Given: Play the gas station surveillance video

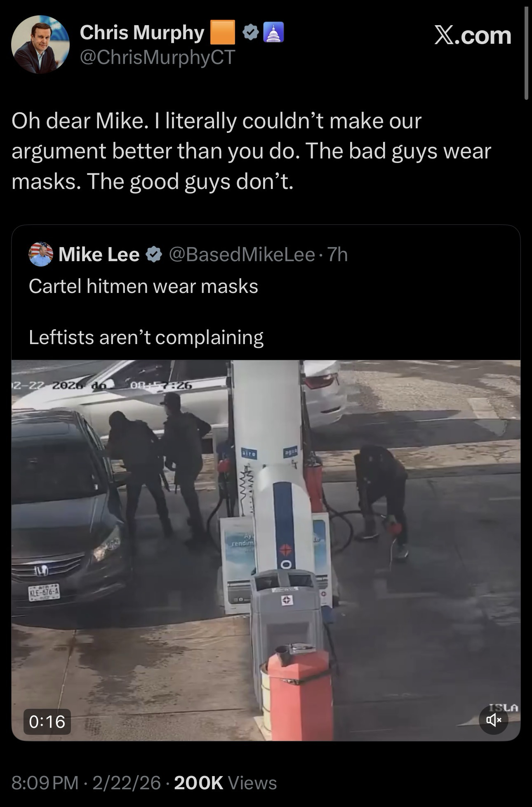Looking at the screenshot, I should click(x=266, y=550).
